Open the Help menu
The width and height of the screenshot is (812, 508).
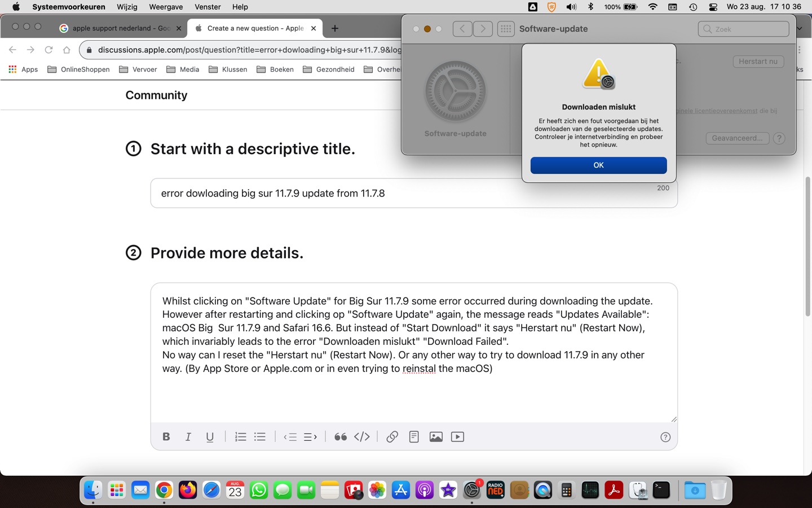point(240,7)
